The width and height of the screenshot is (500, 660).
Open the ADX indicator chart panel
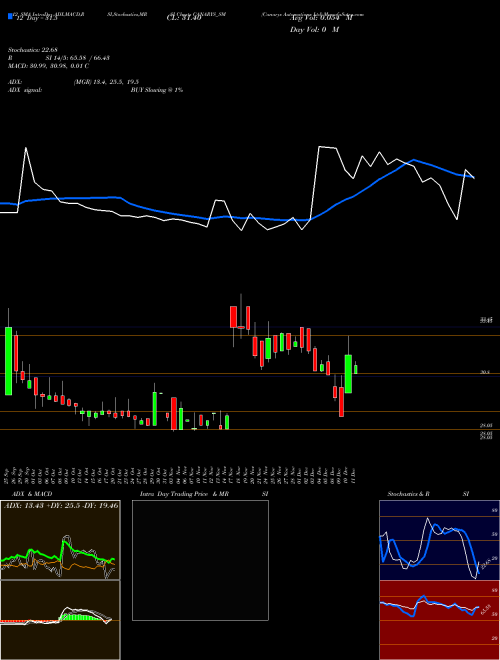pos(60,540)
